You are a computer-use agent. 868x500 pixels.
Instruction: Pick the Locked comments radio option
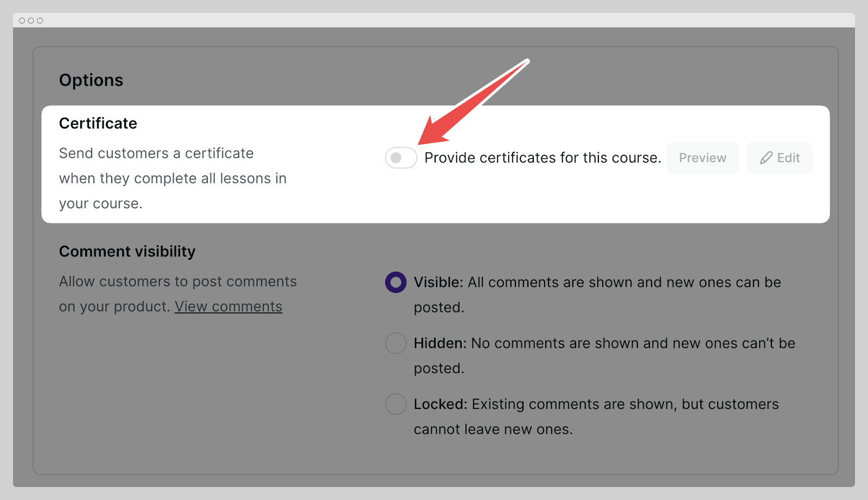click(x=395, y=404)
